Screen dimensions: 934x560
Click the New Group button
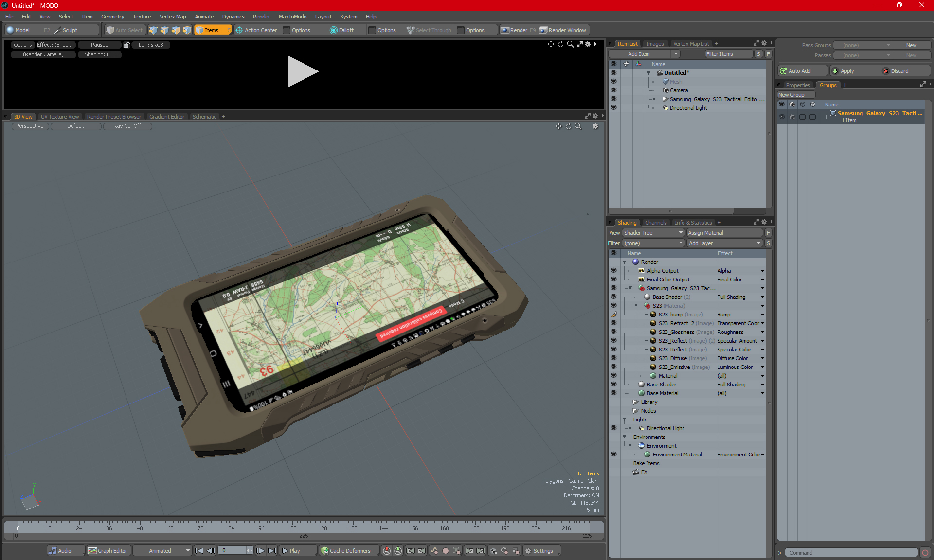pos(795,95)
